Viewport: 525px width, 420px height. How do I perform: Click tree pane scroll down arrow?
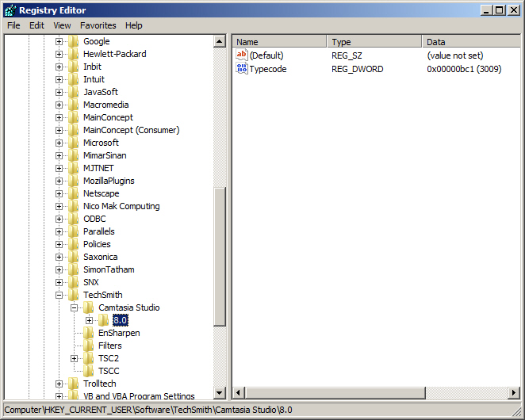point(220,392)
